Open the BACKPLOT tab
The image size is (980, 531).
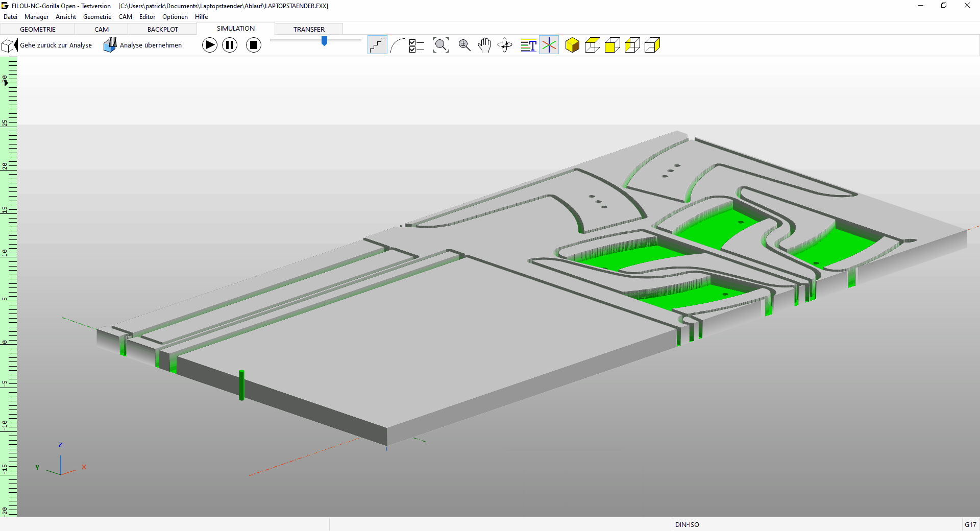[163, 29]
